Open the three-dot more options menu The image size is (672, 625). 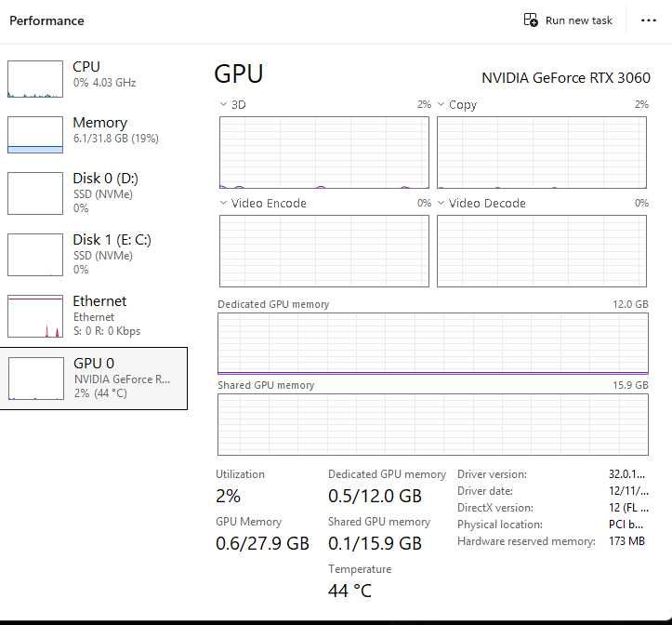tap(649, 20)
